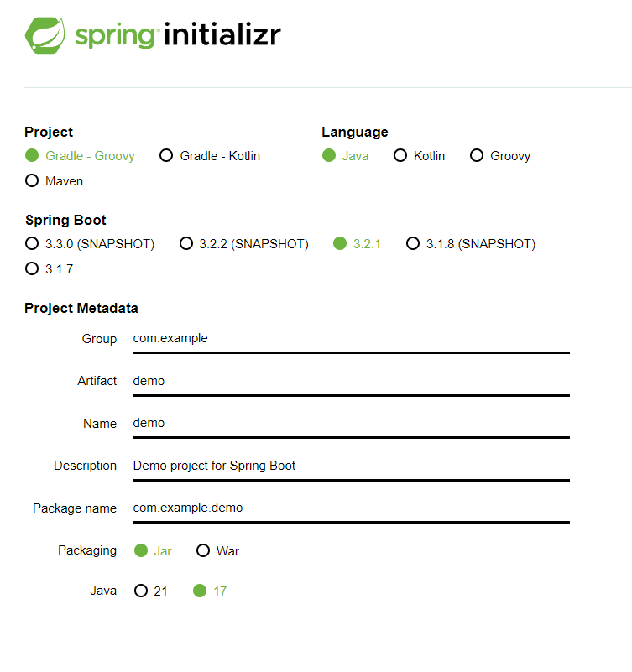The image size is (632, 672).
Task: Focus the Package name field
Action: [352, 510]
